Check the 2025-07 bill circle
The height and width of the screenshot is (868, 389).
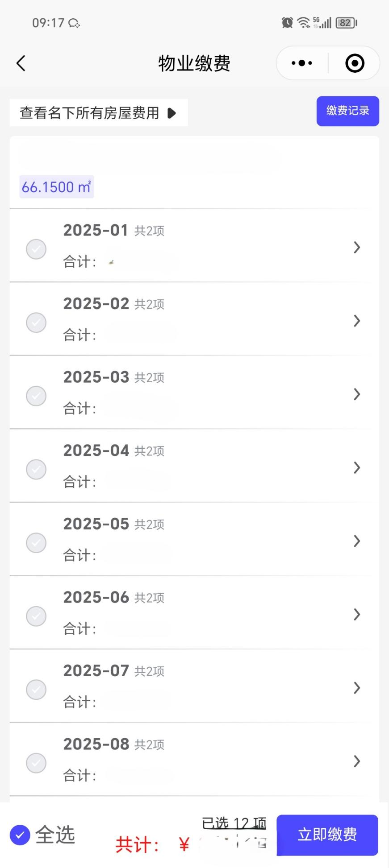point(36,690)
